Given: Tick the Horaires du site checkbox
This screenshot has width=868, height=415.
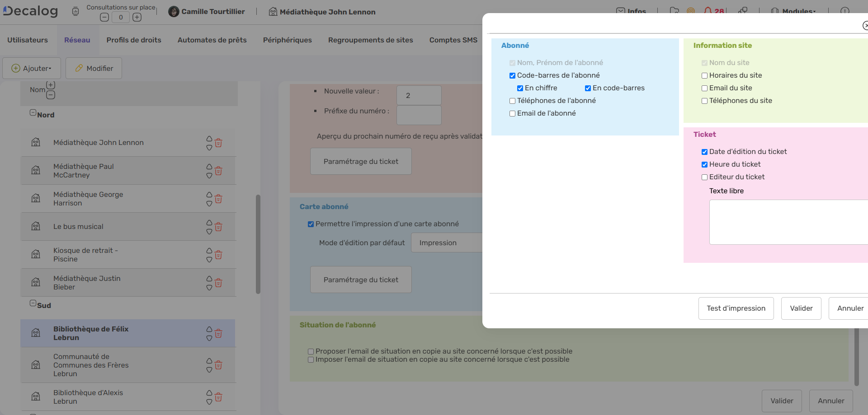Looking at the screenshot, I should click(704, 76).
